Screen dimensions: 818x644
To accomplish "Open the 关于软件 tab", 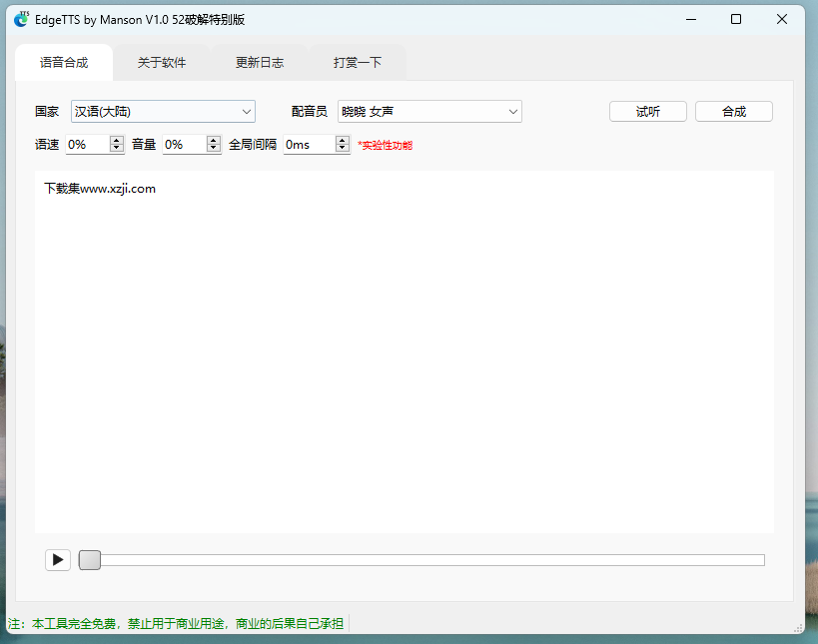I will 162,63.
